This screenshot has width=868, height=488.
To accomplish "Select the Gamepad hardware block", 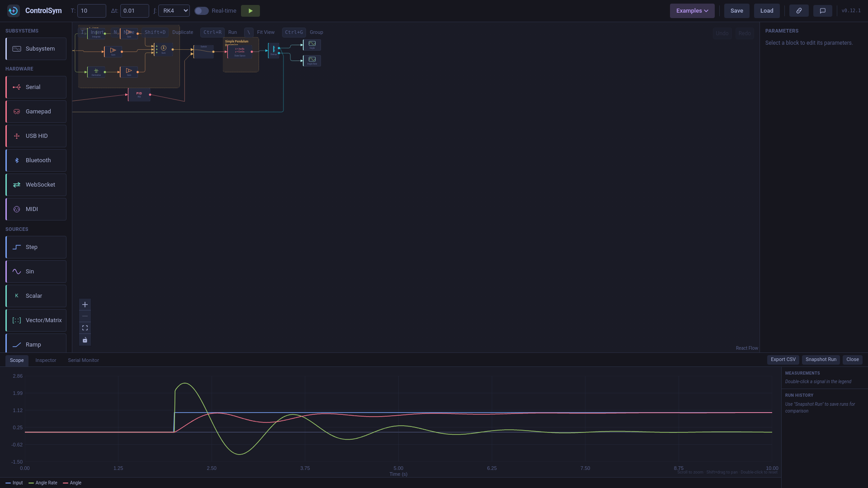I will (x=36, y=112).
